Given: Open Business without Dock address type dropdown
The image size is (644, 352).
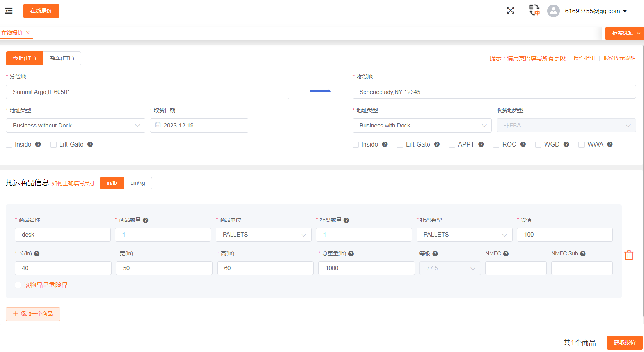Looking at the screenshot, I should pos(75,126).
